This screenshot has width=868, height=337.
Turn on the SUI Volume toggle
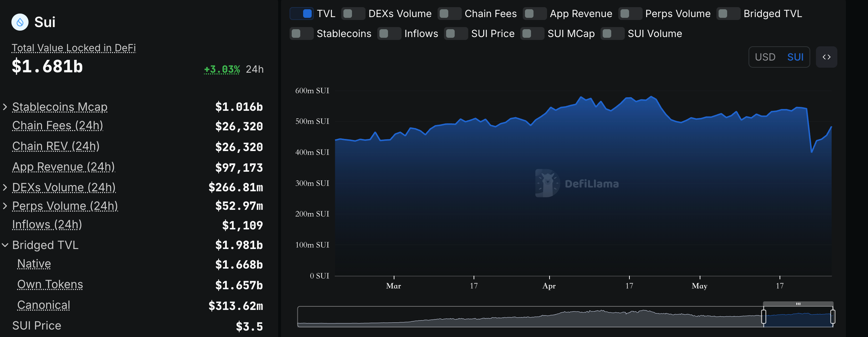pos(612,33)
